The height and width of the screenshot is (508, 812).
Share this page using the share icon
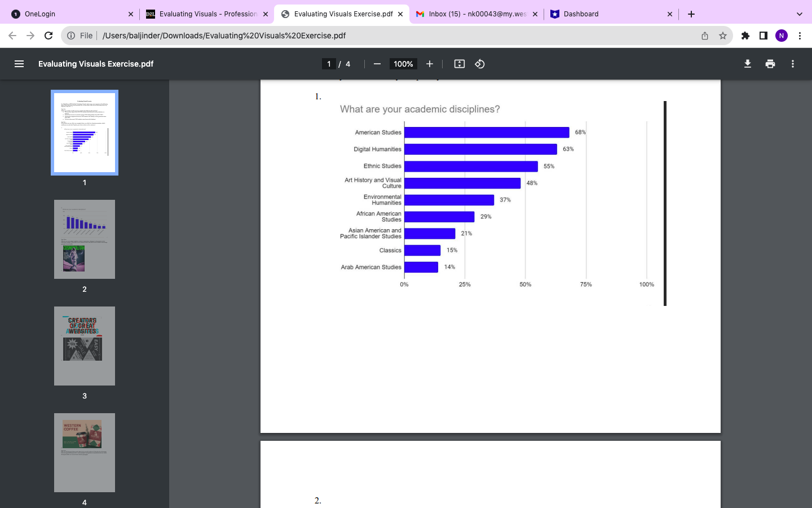coord(705,36)
